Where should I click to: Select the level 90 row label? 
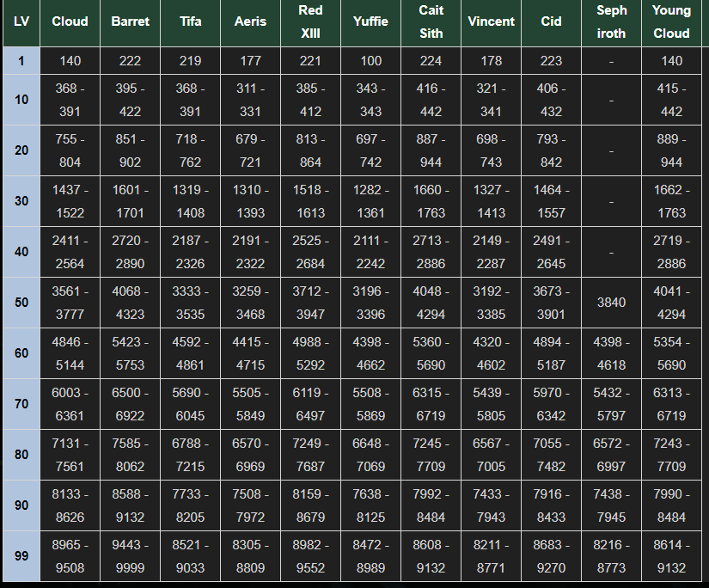click(x=21, y=505)
